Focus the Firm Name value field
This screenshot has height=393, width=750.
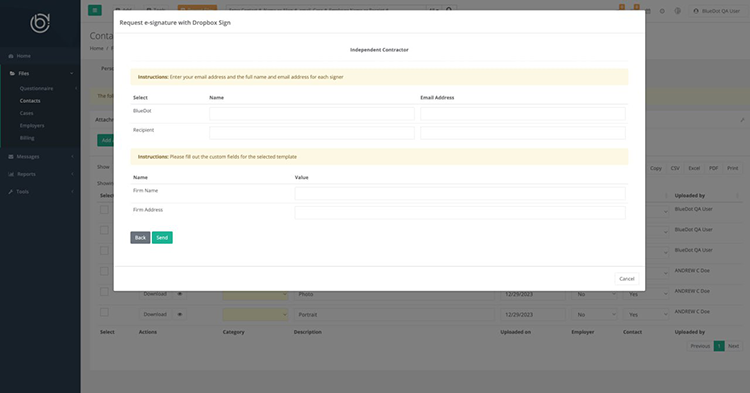(460, 193)
